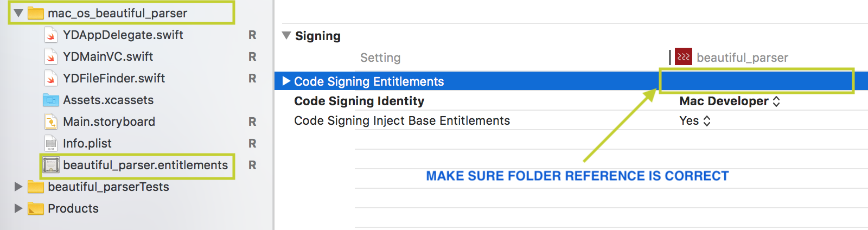Image resolution: width=868 pixels, height=230 pixels.
Task: Click the Main.storyboard file icon
Action: pos(50,122)
